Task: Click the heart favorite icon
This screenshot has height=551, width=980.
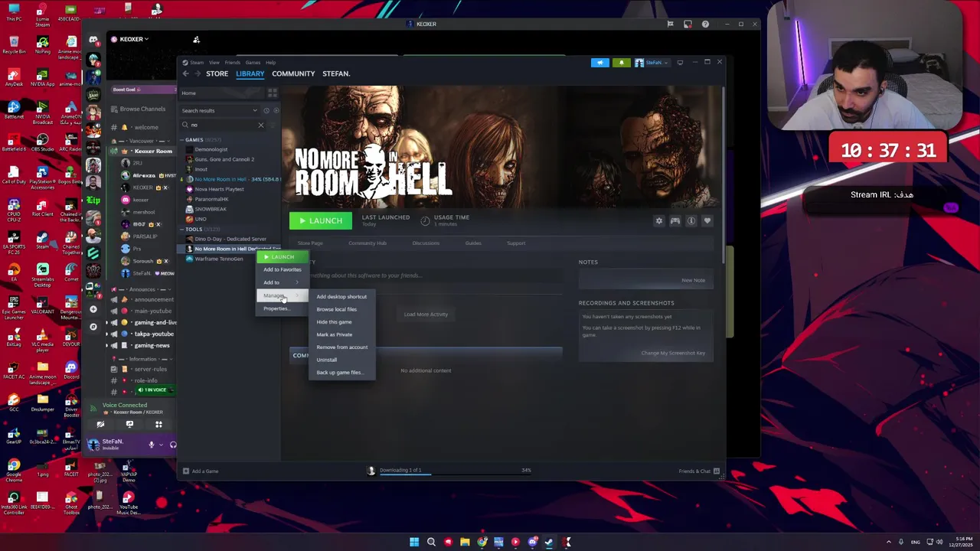Action: point(707,220)
